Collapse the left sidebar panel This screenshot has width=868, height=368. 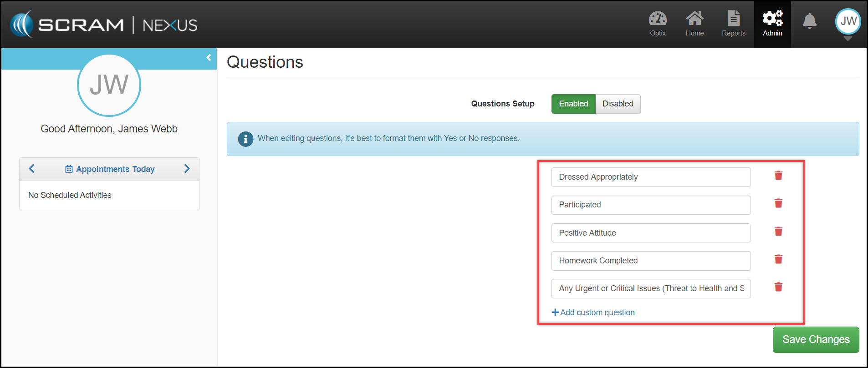click(x=209, y=58)
